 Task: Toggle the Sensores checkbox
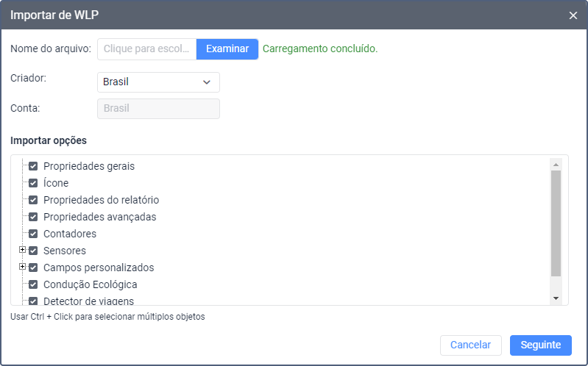tap(33, 251)
